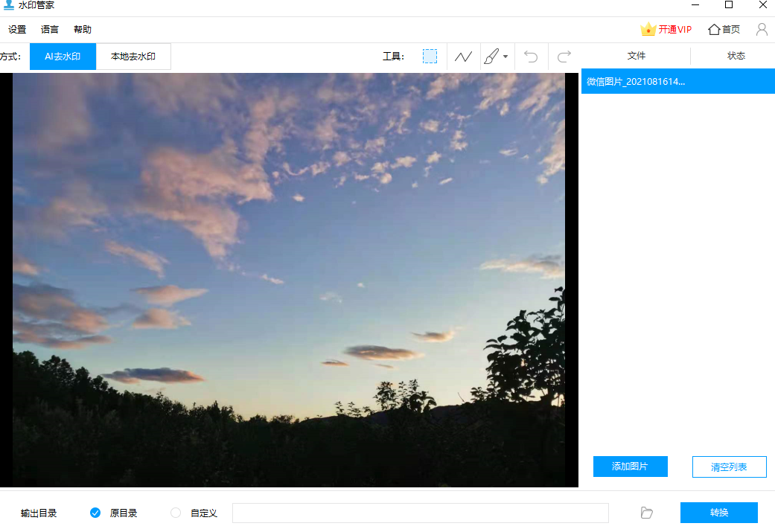Pick the brush tool
The image size is (775, 532).
(491, 57)
